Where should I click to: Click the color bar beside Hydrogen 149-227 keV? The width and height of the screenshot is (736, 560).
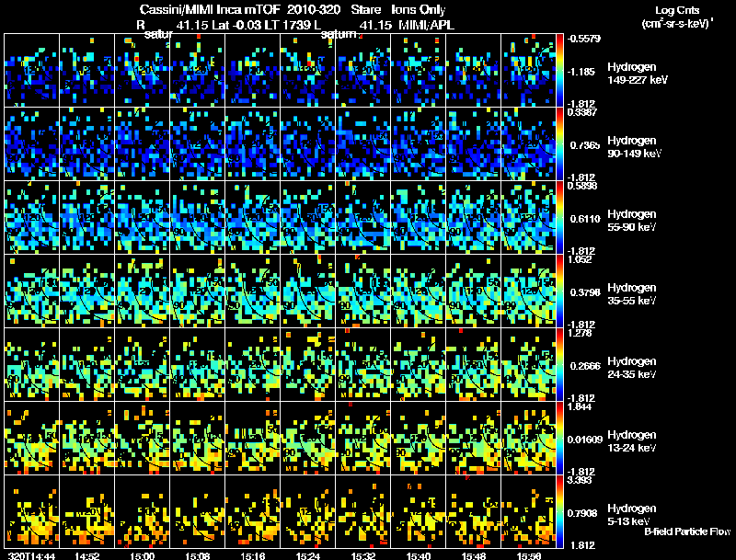(x=559, y=71)
